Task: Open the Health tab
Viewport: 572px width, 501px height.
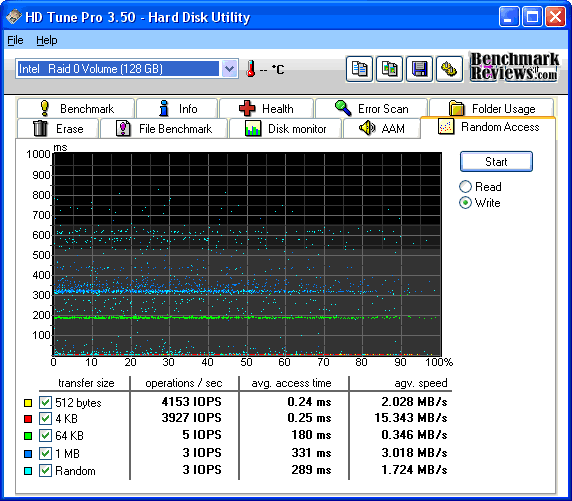Action: coord(266,108)
